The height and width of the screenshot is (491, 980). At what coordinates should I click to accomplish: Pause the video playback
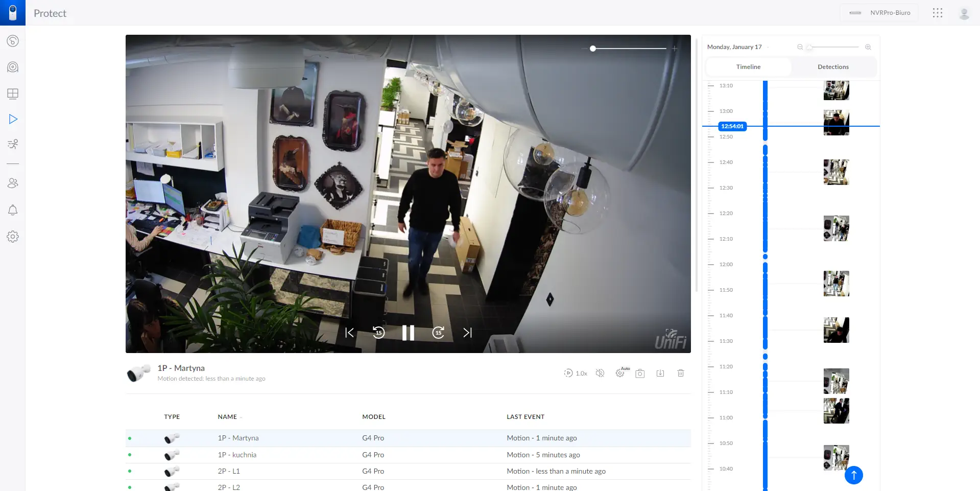[x=408, y=333]
